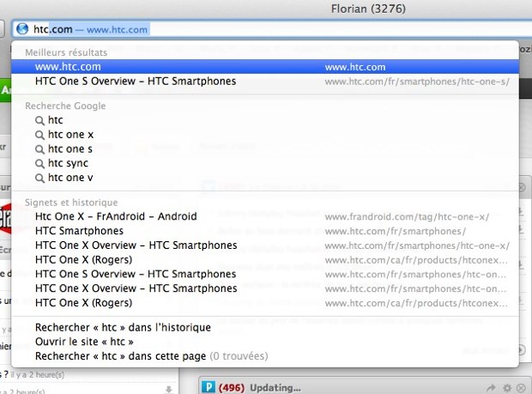Open the gear settings icon in the Updating bar
Image resolution: width=532 pixels, height=394 pixels.
tap(507, 387)
